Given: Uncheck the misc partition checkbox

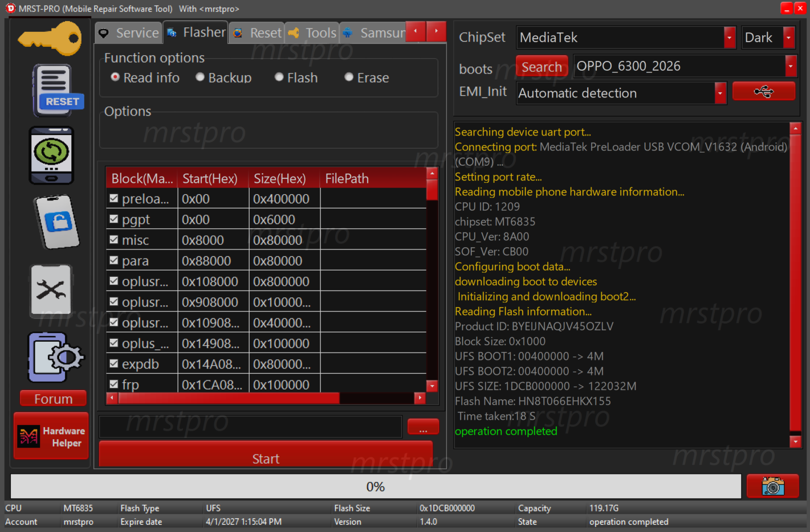Looking at the screenshot, I should pyautogui.click(x=114, y=239).
